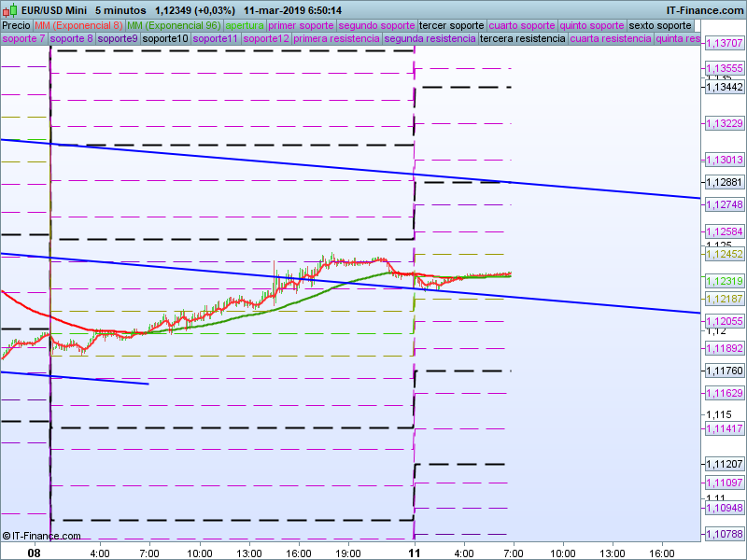The width and height of the screenshot is (747, 560).
Task: Select the Precio legend label
Action: [15, 25]
